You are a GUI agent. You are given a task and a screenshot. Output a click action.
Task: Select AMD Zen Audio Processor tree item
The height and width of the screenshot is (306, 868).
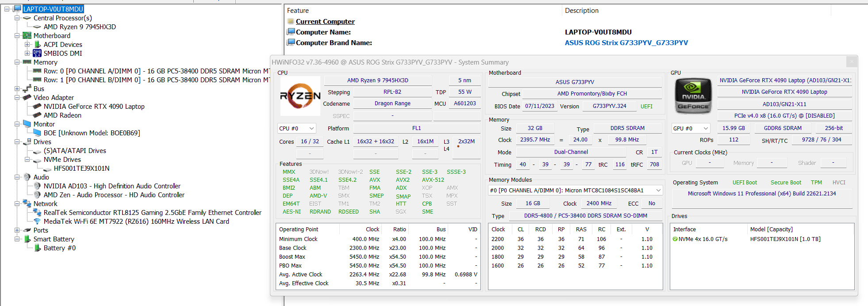tap(114, 195)
